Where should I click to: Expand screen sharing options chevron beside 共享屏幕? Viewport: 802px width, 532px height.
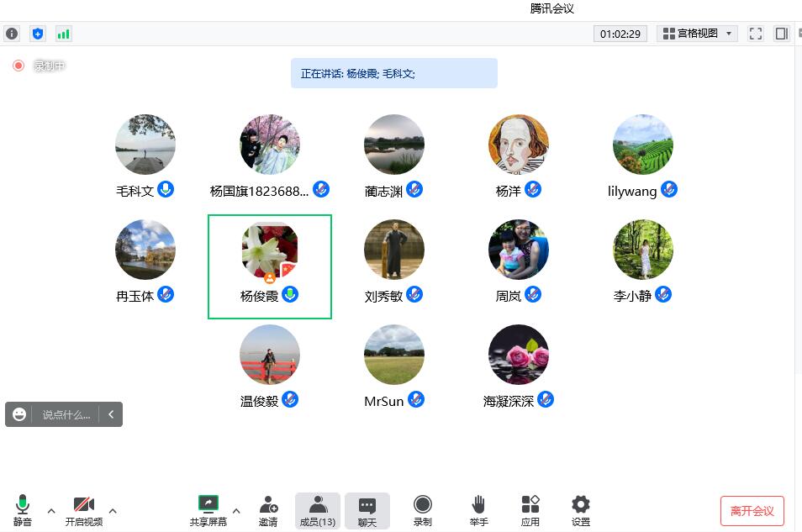pos(236,510)
